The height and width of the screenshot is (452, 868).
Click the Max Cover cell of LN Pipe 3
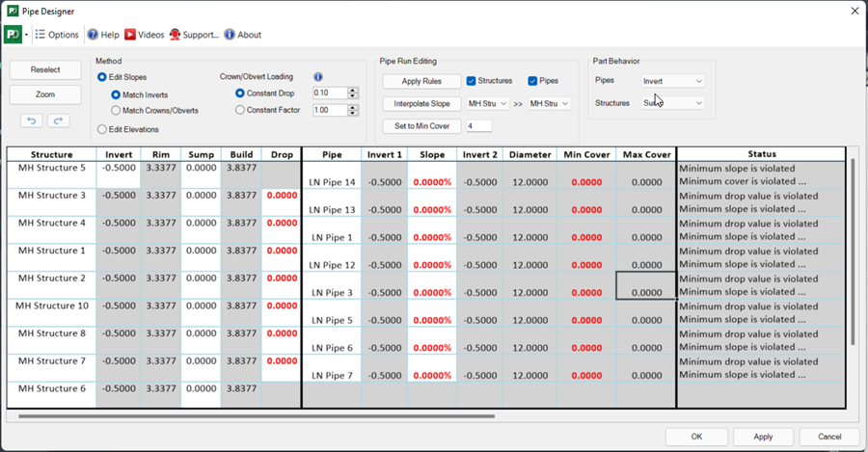(646, 285)
